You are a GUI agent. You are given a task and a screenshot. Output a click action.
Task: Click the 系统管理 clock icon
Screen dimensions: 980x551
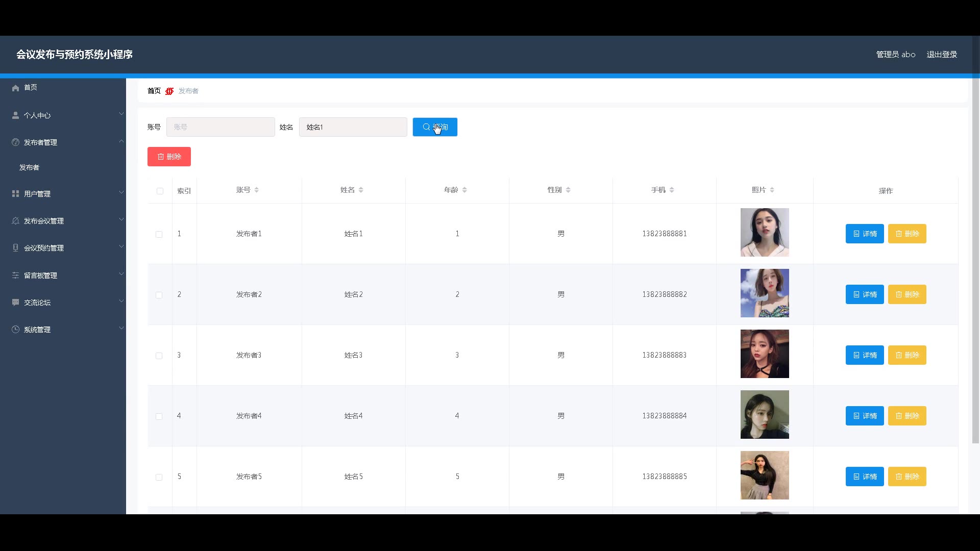click(x=15, y=330)
